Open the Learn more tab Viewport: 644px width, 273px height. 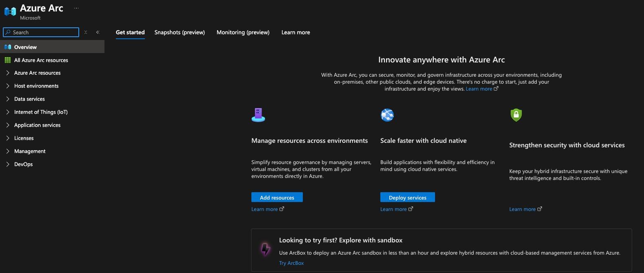(295, 32)
